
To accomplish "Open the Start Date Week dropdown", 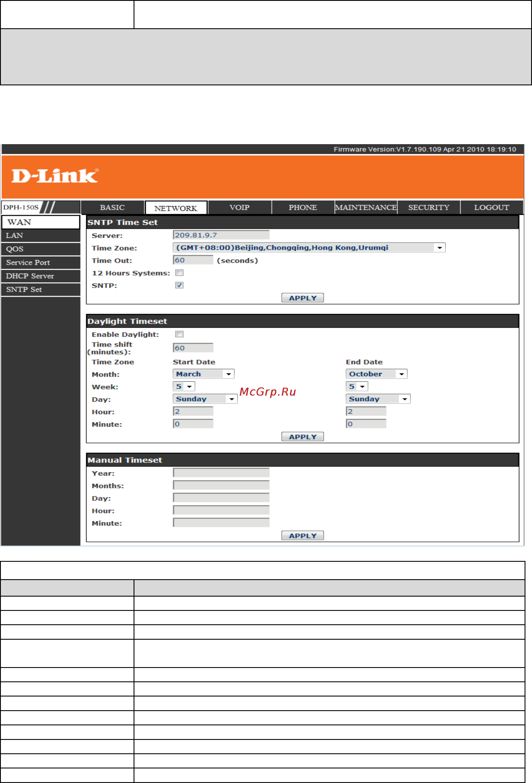I will 184,387.
